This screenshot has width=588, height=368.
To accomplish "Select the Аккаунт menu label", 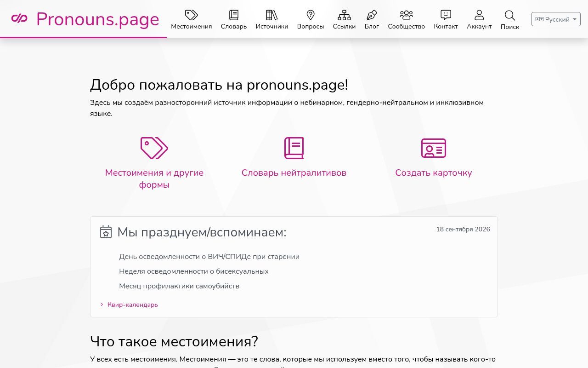I will click(x=479, y=27).
